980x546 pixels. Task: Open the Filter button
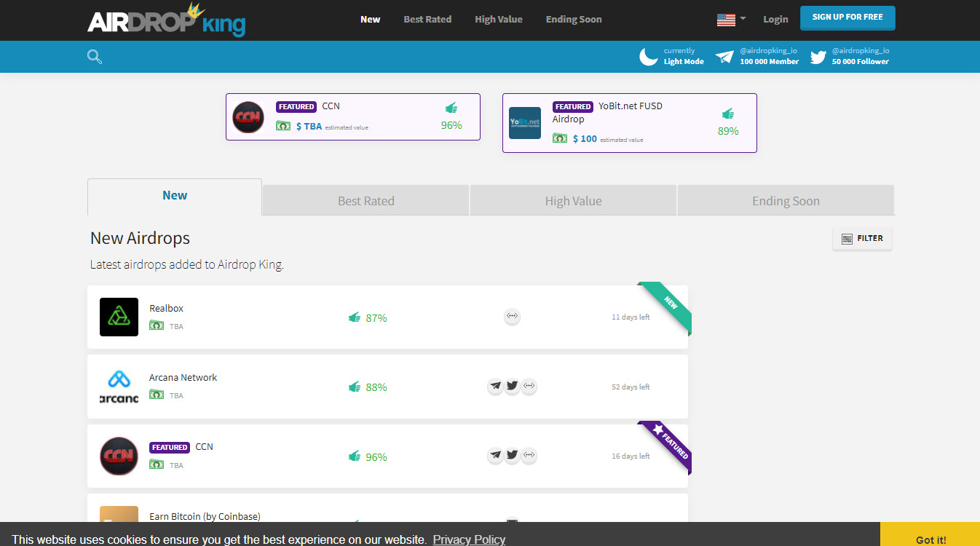click(x=862, y=239)
